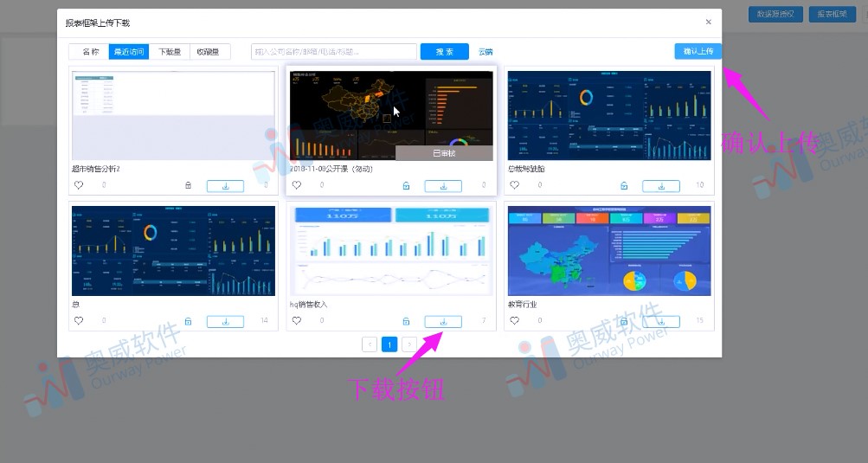
Task: Open the dark dashboard thumbnail titled 总
Action: point(173,251)
